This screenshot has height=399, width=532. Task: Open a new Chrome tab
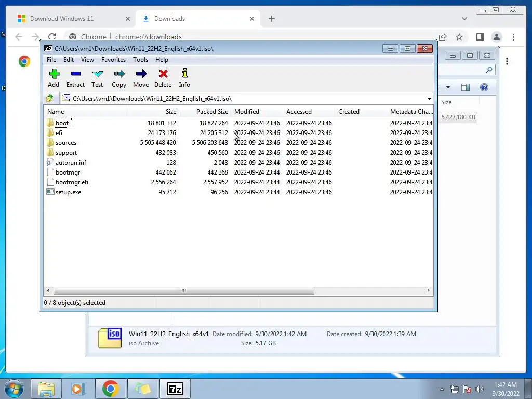pos(272,19)
